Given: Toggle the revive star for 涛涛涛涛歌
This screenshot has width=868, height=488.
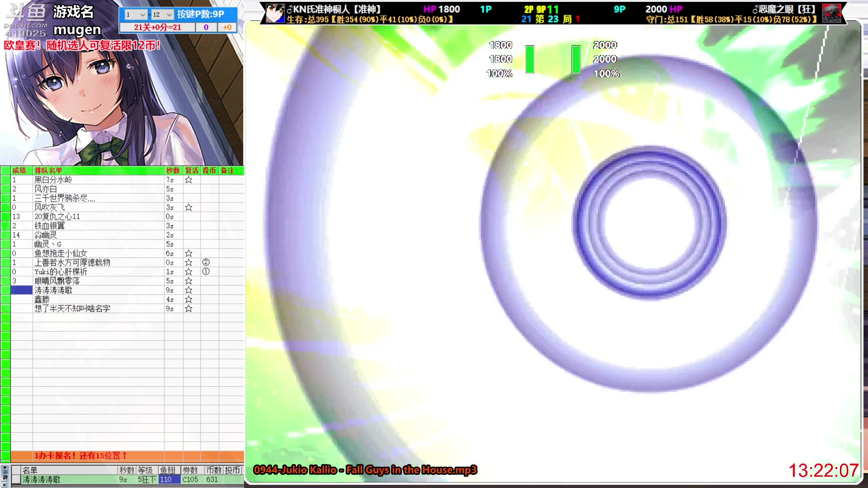Looking at the screenshot, I should [x=189, y=290].
